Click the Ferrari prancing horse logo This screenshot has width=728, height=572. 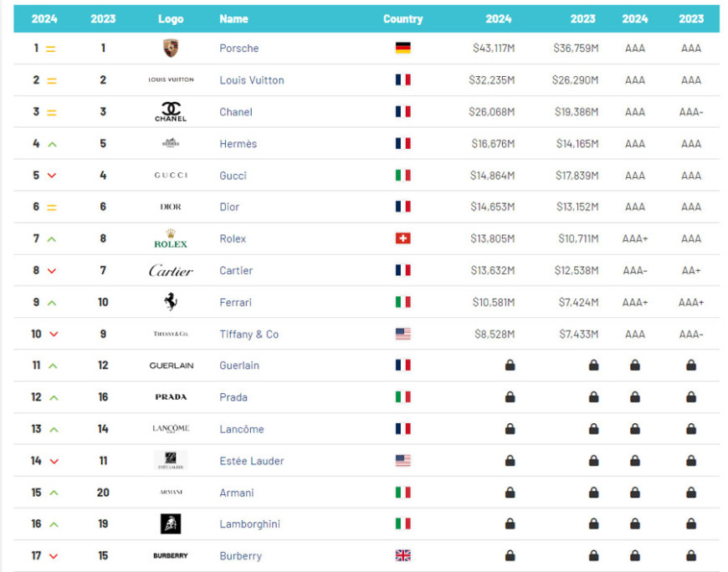[x=171, y=302]
